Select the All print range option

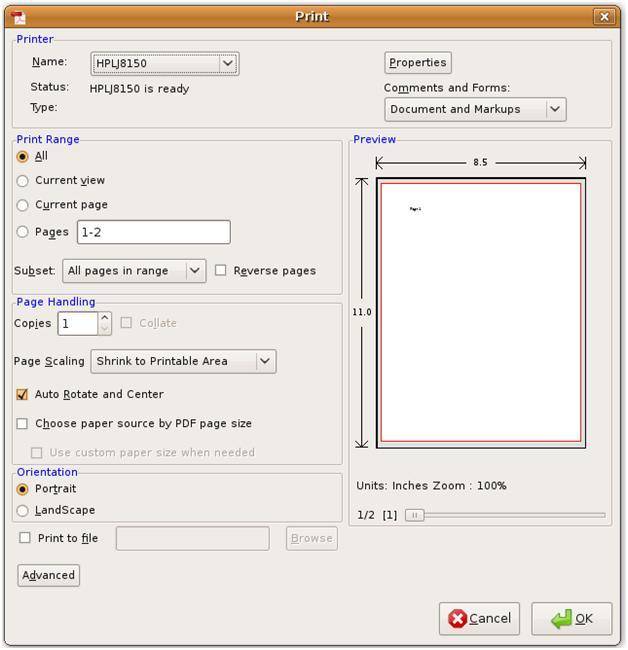point(23,157)
